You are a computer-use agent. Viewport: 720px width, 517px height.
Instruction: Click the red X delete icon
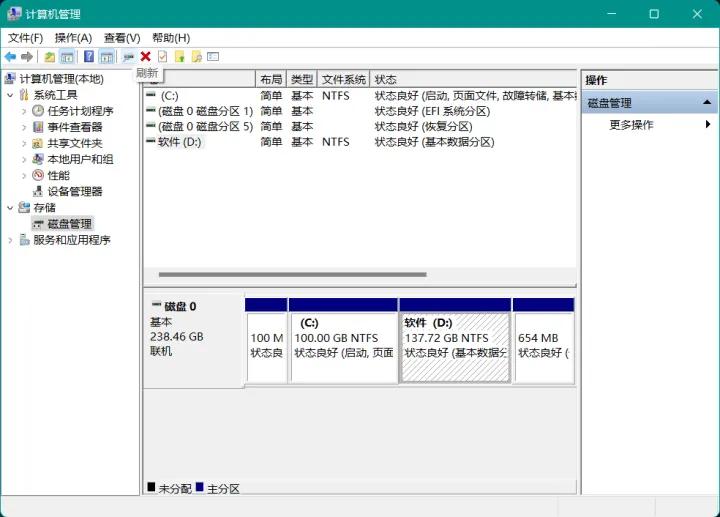click(146, 56)
